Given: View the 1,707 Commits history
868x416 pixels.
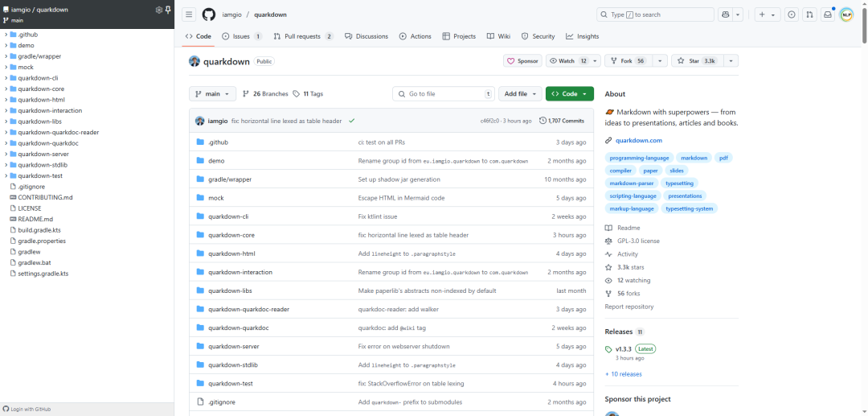Looking at the screenshot, I should 561,121.
